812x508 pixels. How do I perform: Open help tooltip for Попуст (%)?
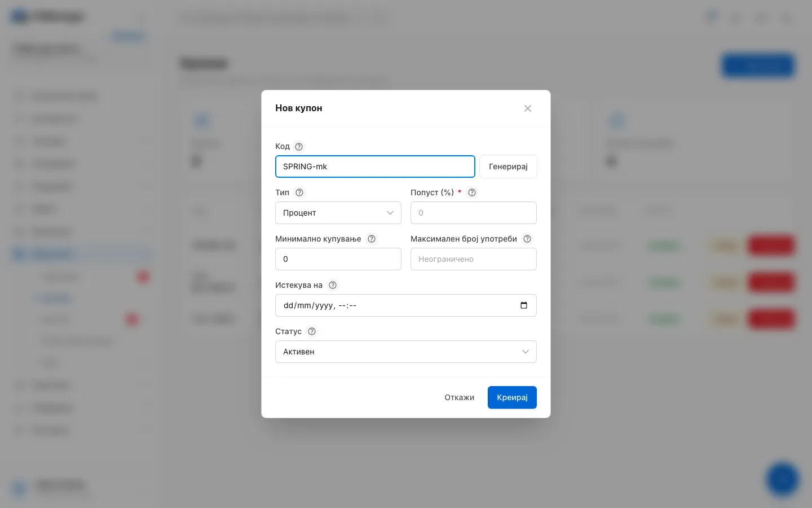[472, 192]
